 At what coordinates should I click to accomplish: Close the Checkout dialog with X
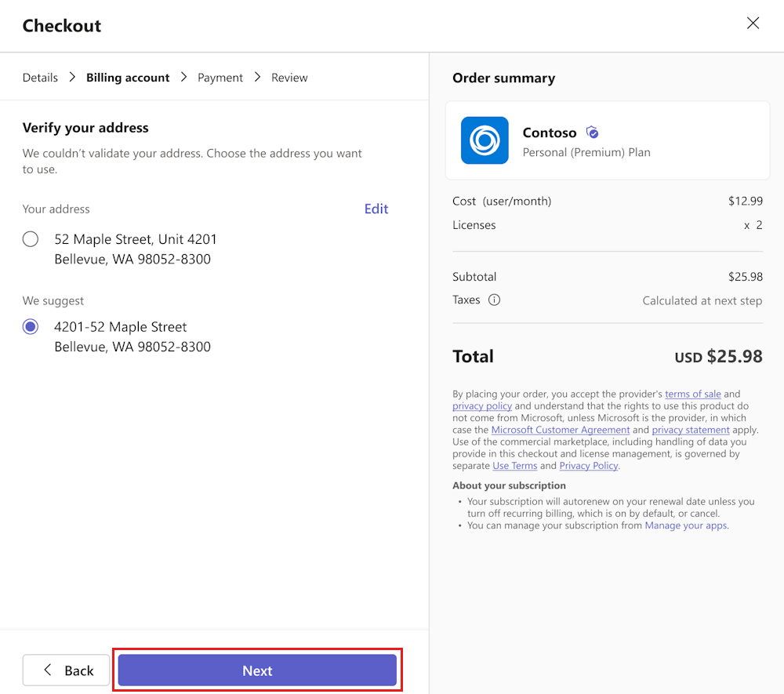753,24
